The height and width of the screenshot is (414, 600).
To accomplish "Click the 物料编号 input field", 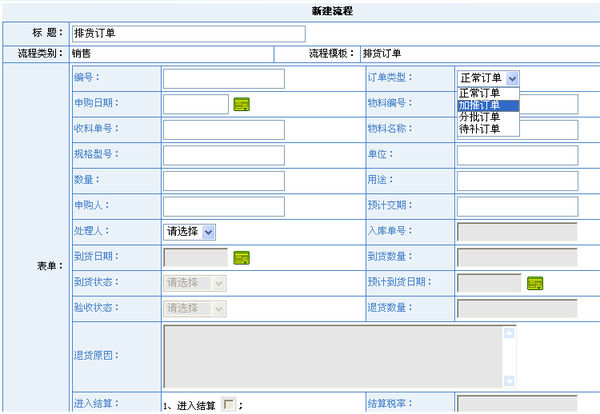I will [548, 104].
